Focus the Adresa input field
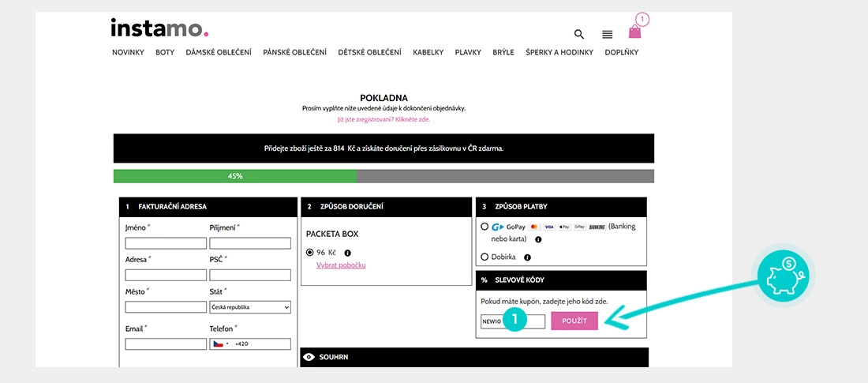Screen dimensions: 868x383 click(x=166, y=275)
